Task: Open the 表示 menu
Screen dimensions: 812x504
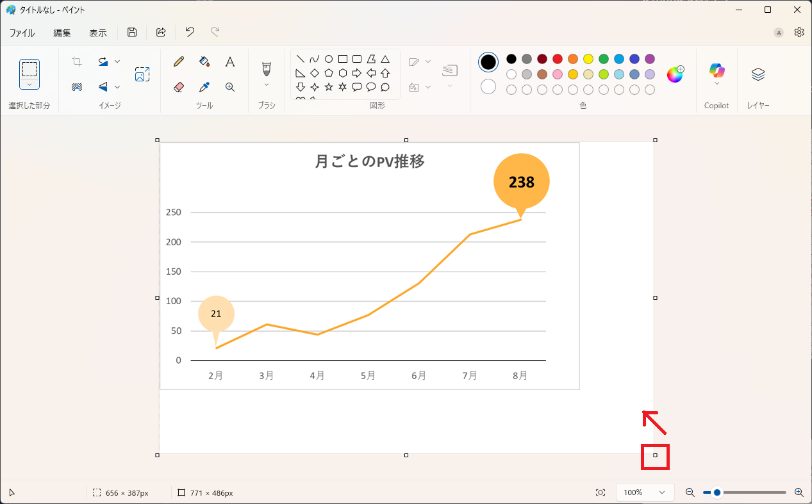Action: point(98,33)
